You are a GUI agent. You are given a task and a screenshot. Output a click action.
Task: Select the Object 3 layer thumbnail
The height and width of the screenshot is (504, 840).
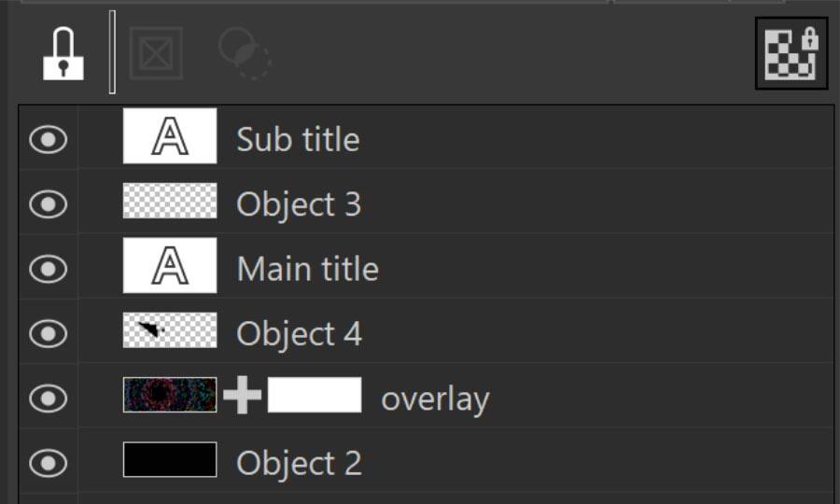[x=170, y=202]
